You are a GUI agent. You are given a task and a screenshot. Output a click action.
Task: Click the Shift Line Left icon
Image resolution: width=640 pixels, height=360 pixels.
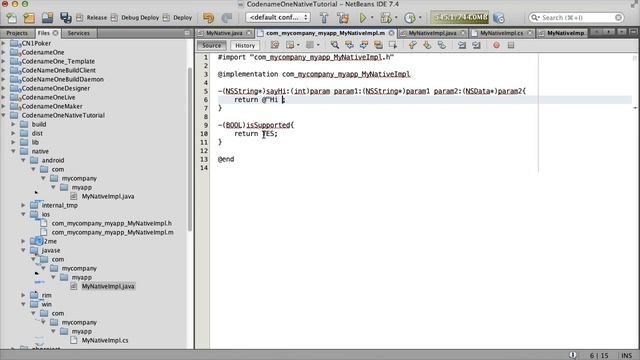[x=462, y=45]
